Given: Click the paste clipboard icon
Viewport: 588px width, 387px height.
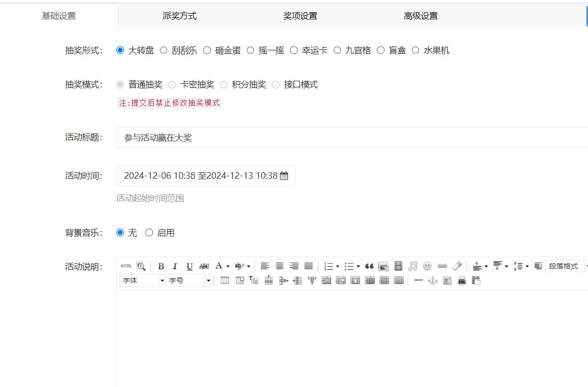Looking at the screenshot, I should tap(476, 280).
